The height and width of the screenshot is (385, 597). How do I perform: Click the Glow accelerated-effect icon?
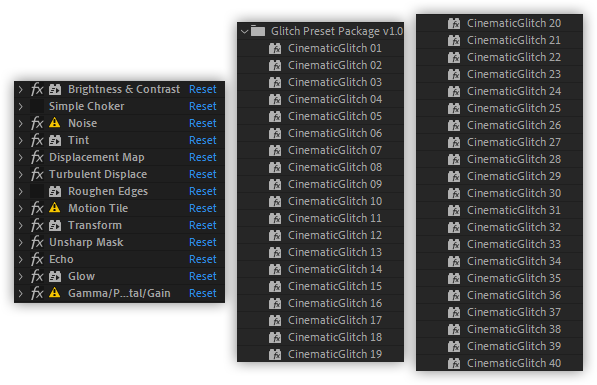55,276
